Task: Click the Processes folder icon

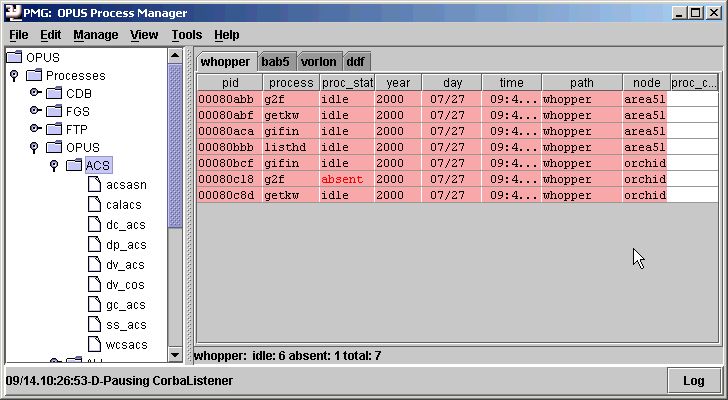Action: [x=34, y=75]
